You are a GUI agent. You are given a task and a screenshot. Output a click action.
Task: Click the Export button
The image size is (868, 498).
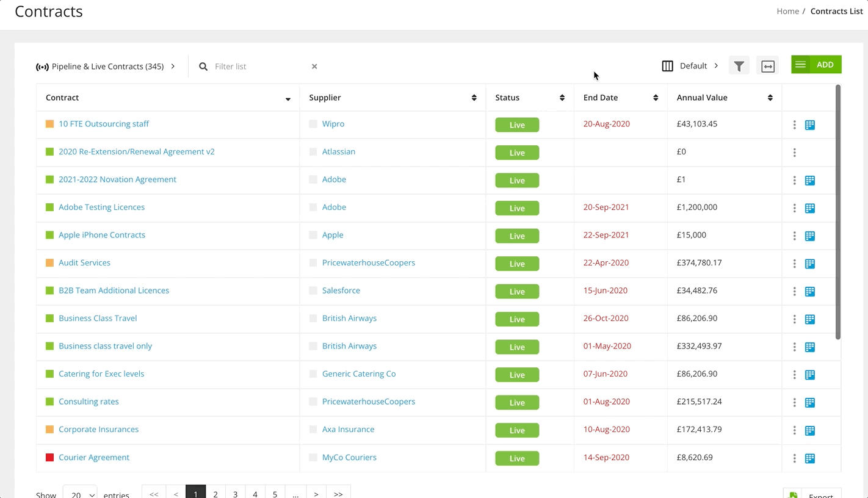click(812, 493)
